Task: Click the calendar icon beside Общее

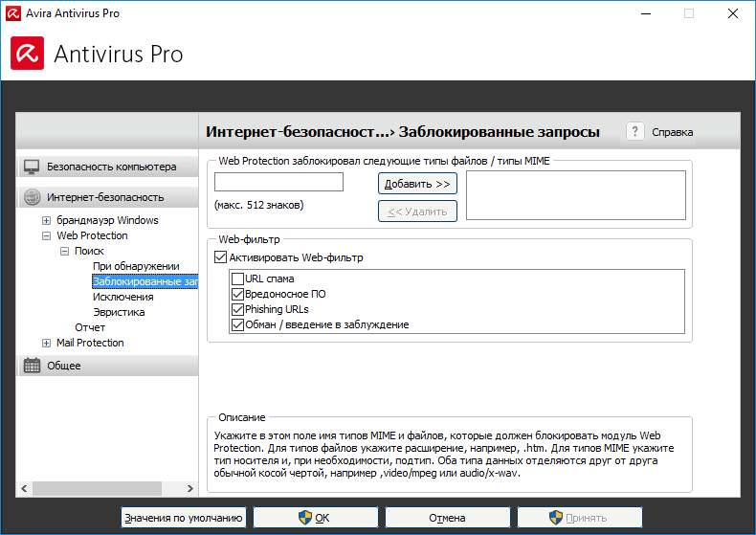Action: point(33,366)
